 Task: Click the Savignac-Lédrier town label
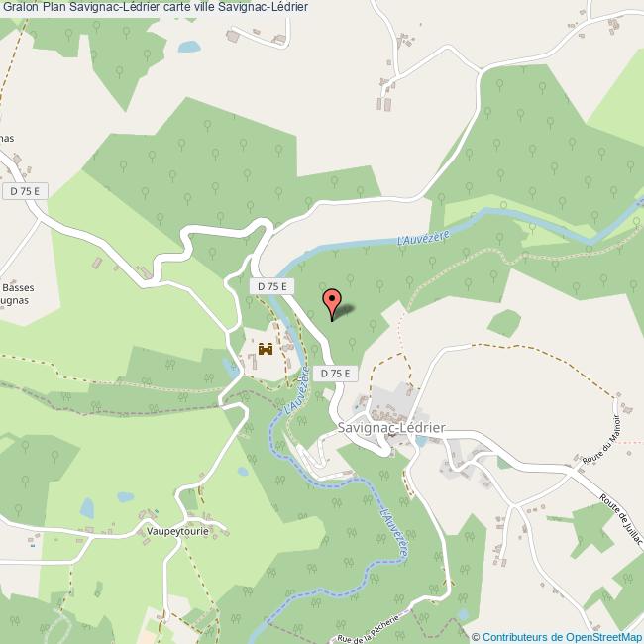pos(391,428)
